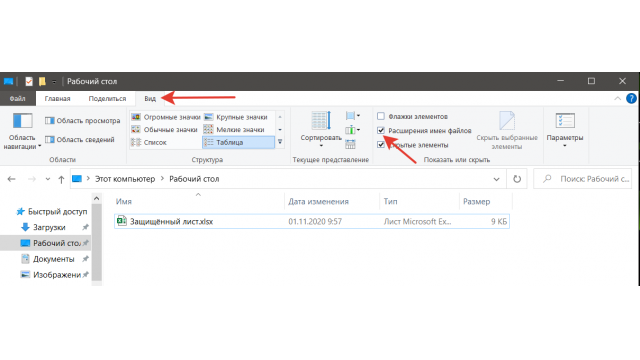Open the Сортировать dropdown
The width and height of the screenshot is (640, 360).
pos(321,130)
